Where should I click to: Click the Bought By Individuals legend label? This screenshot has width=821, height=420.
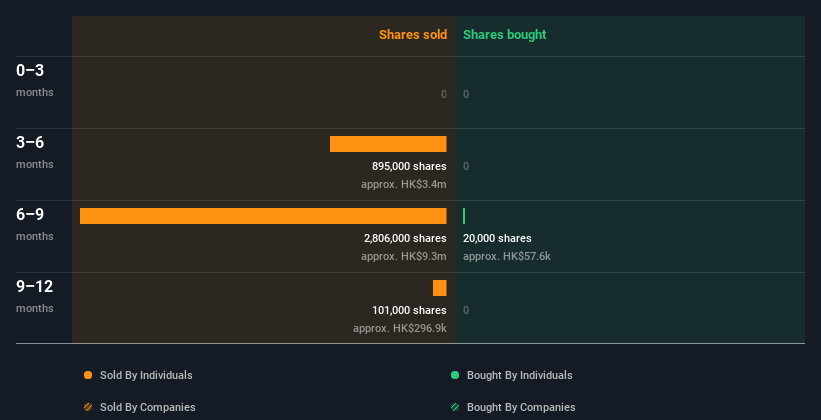pos(519,375)
